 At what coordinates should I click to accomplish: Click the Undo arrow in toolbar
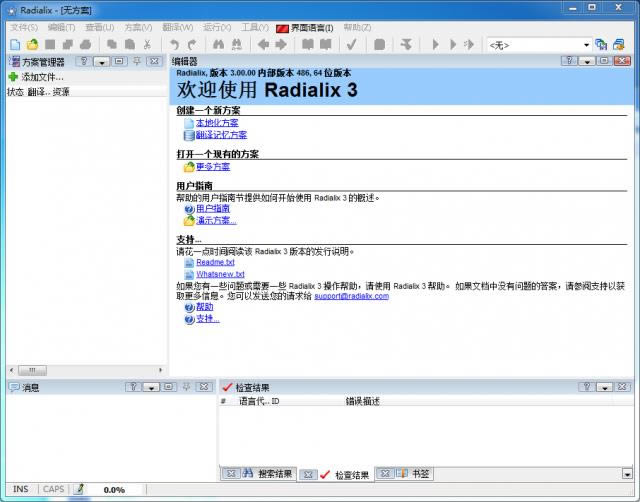point(175,45)
